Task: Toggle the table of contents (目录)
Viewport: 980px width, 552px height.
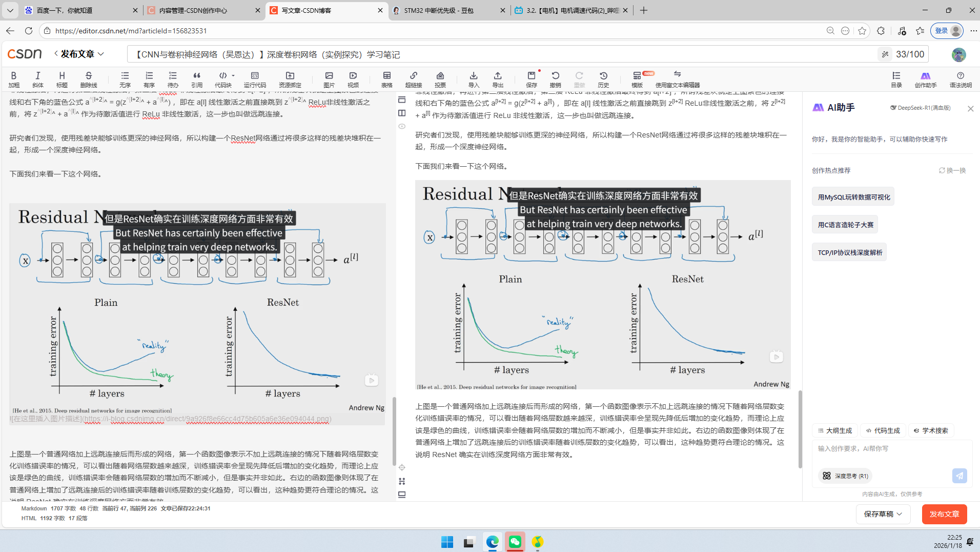Action: (x=896, y=79)
